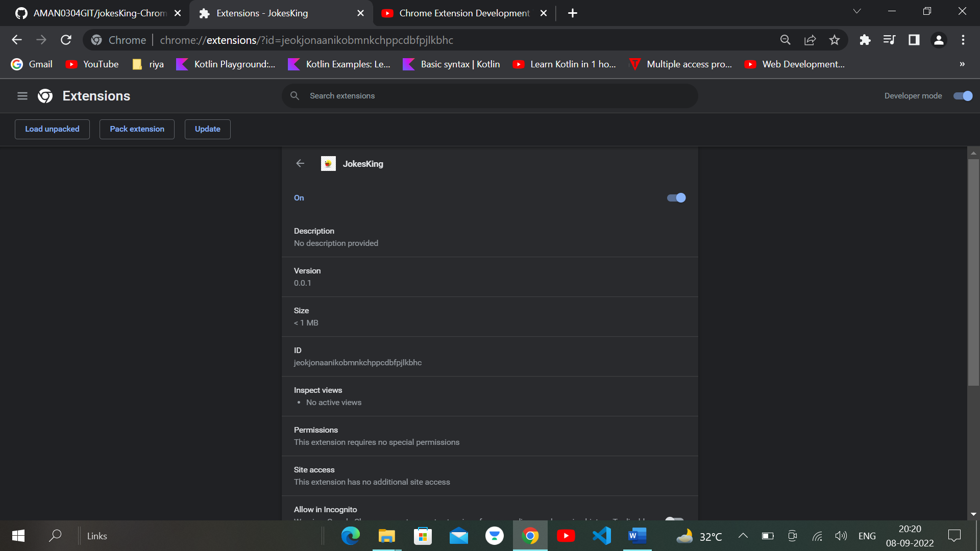This screenshot has height=551, width=980.
Task: Open the extensions puzzle-piece icon in toolbar
Action: [865, 40]
